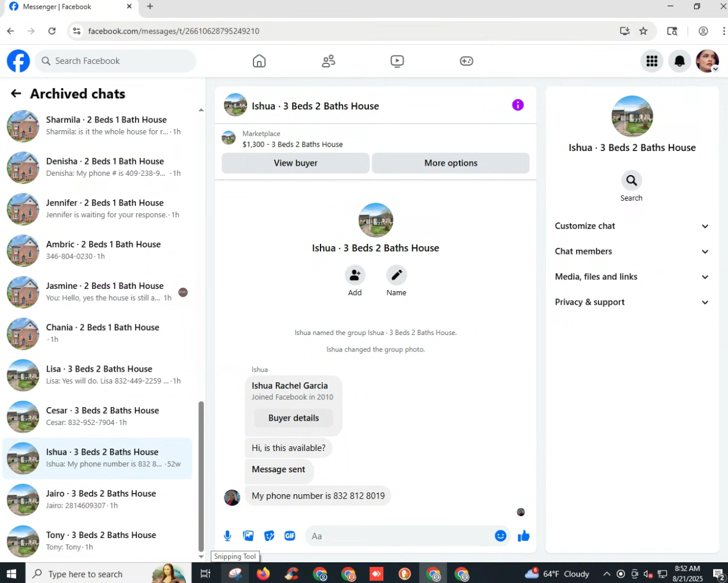Open the emoji picker smiley

point(501,536)
